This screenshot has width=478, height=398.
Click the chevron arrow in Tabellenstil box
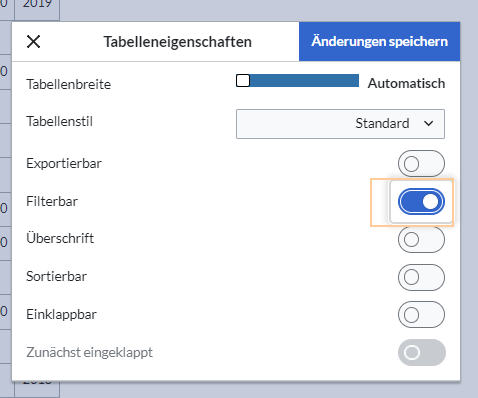tap(429, 123)
